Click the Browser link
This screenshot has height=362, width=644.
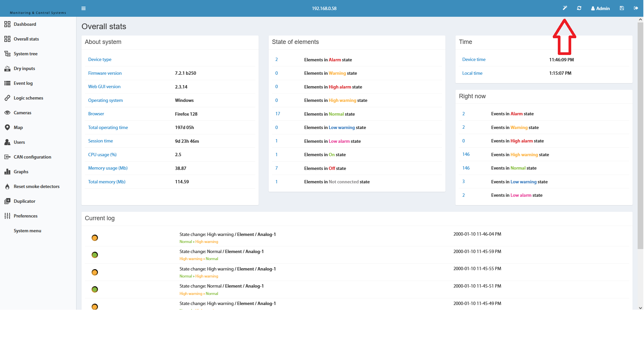96,114
